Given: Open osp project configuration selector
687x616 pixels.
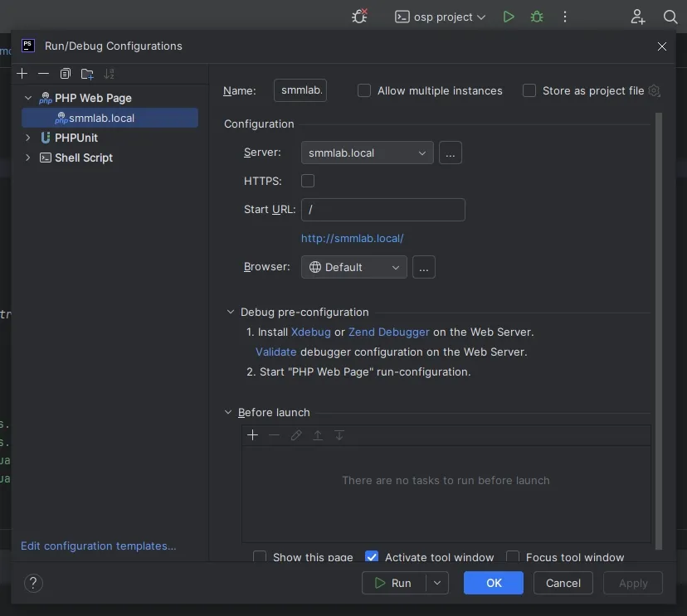Looking at the screenshot, I should [x=441, y=17].
